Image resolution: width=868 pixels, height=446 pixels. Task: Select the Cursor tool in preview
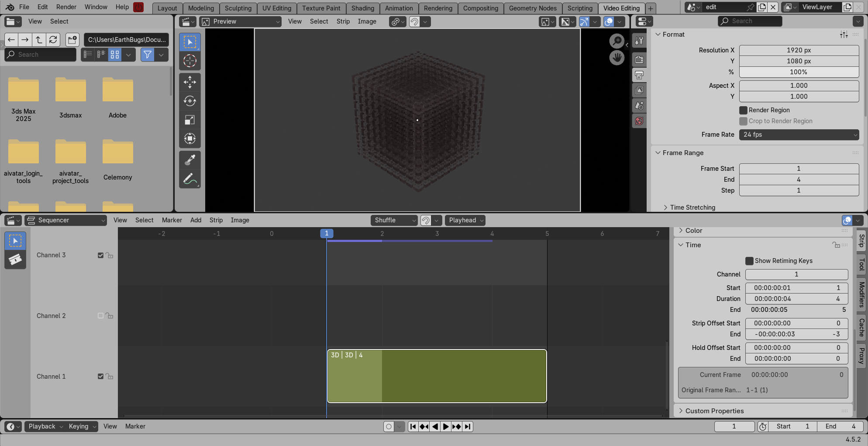tap(190, 61)
